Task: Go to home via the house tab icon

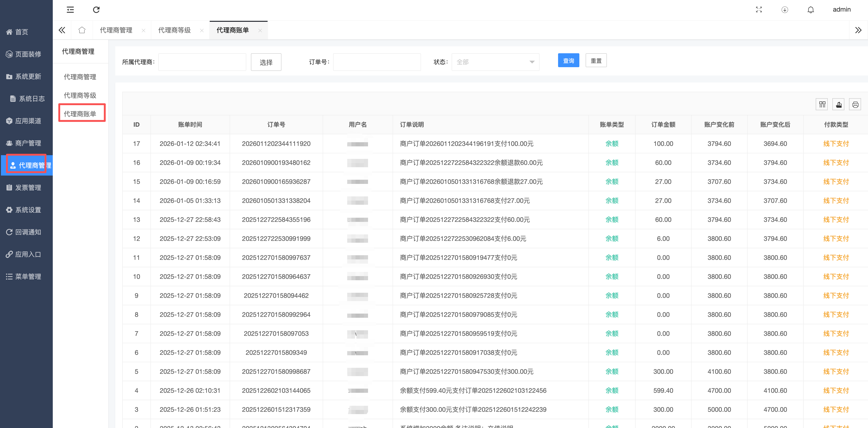Action: [x=82, y=30]
